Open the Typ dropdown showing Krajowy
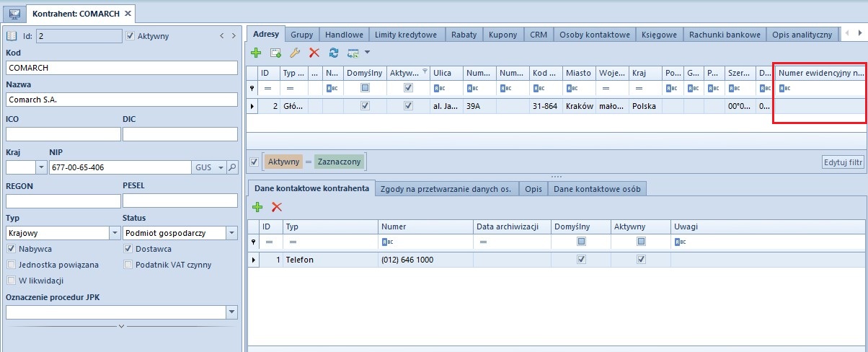This screenshot has width=868, height=352. (115, 233)
